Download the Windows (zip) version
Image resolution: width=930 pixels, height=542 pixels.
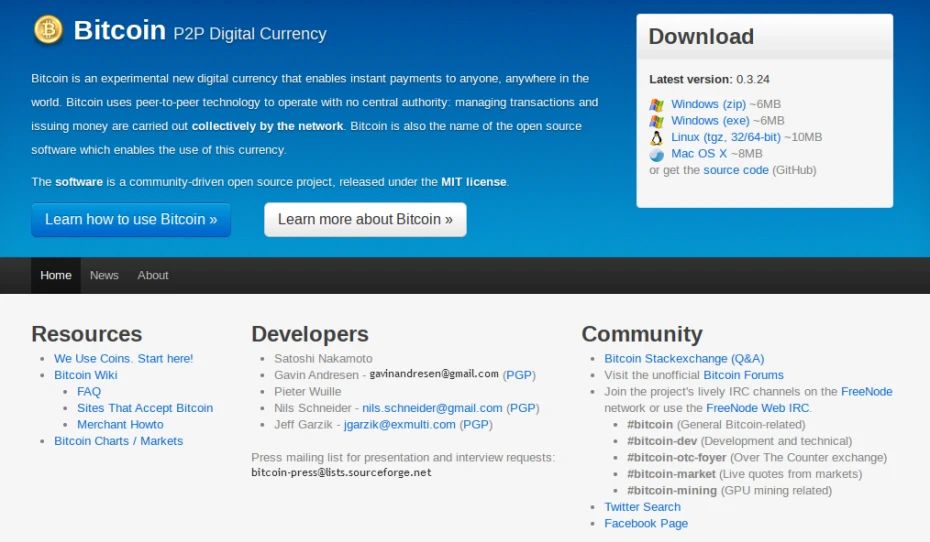pos(708,104)
